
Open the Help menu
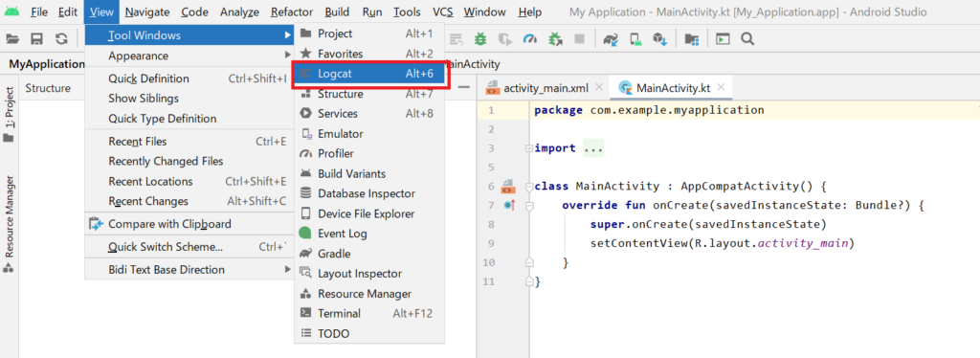[x=530, y=11]
